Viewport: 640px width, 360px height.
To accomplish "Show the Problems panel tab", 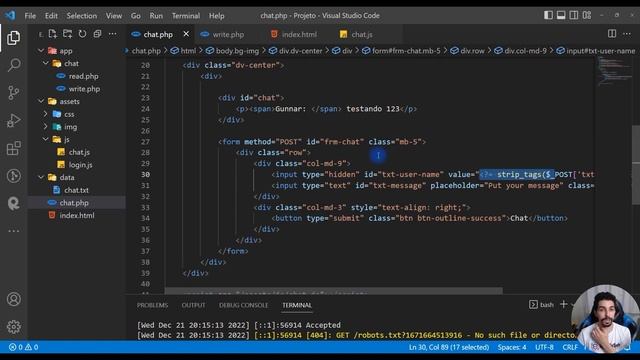I will (x=152, y=305).
